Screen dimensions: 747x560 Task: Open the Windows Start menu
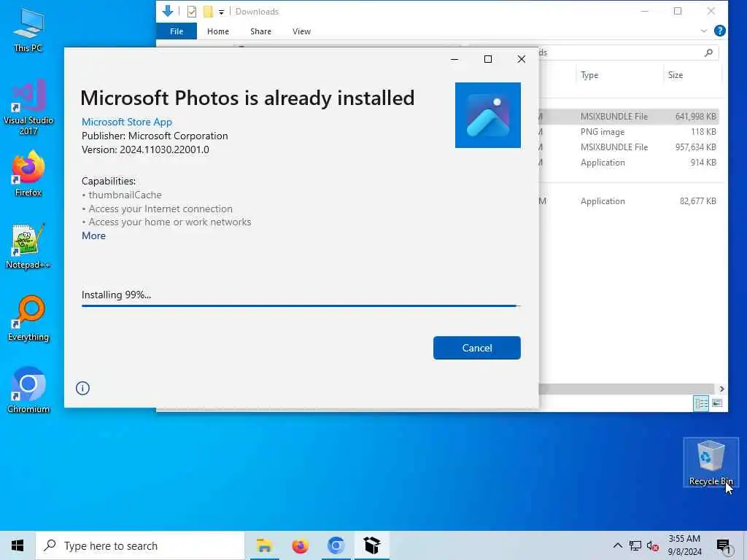[x=18, y=545]
